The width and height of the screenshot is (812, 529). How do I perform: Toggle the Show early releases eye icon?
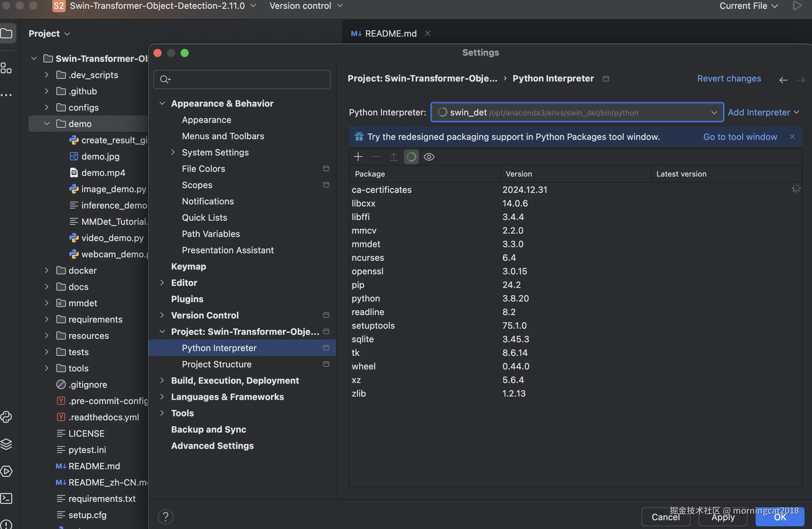point(429,157)
